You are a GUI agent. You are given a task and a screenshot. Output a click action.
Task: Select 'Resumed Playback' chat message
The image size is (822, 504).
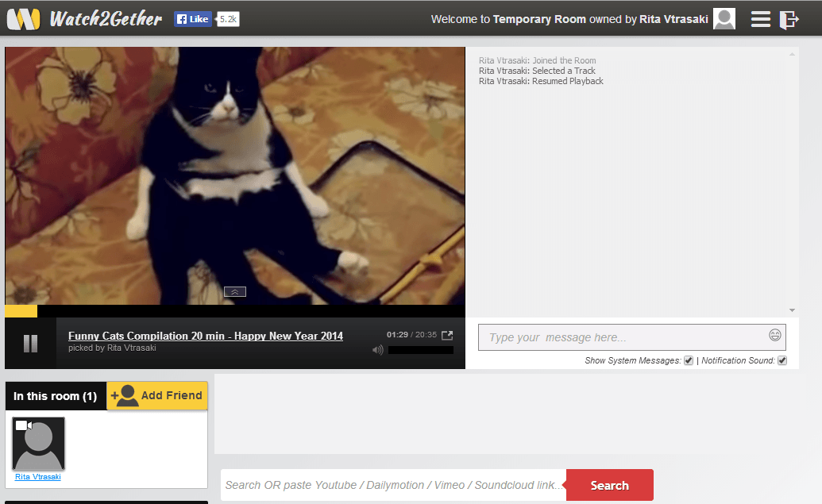point(541,81)
